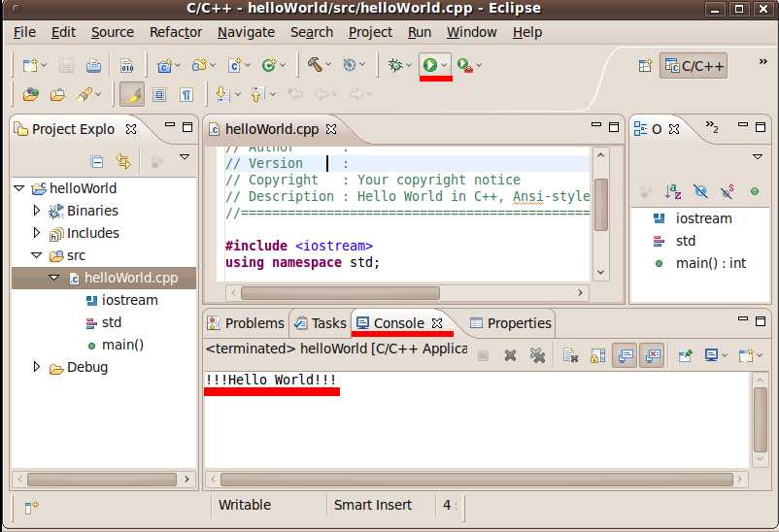This screenshot has height=532, width=779.
Task: Open the Refactor menu
Action: pos(176,32)
